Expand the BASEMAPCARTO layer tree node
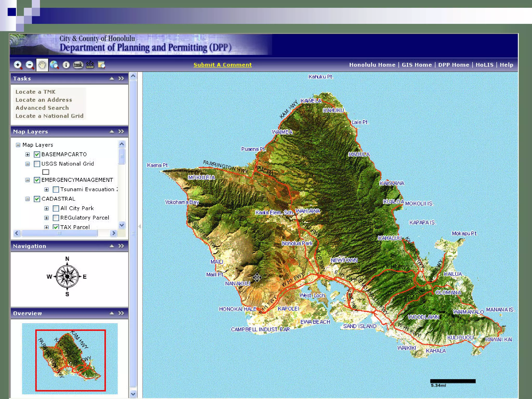 [x=28, y=155]
